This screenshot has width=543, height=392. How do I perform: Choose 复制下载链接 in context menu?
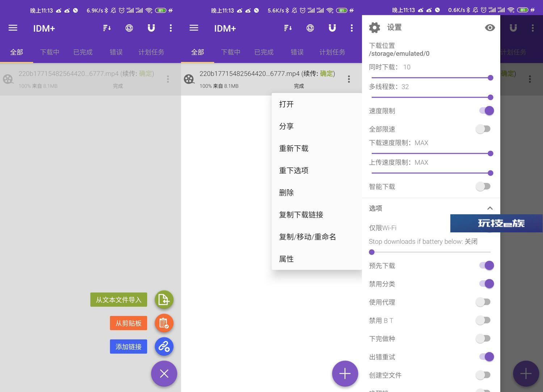click(x=317, y=215)
